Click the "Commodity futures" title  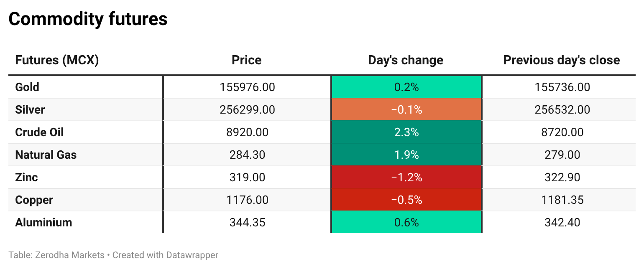coord(88,19)
